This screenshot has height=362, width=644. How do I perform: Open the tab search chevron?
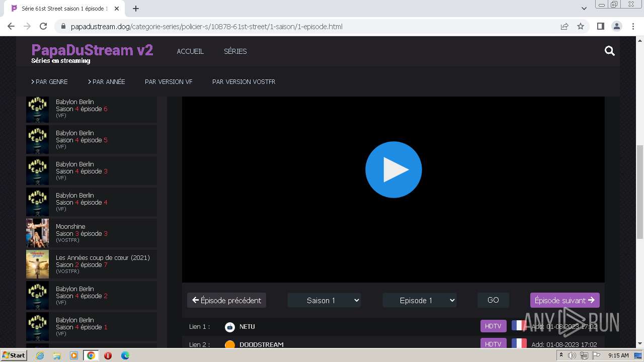point(584,9)
